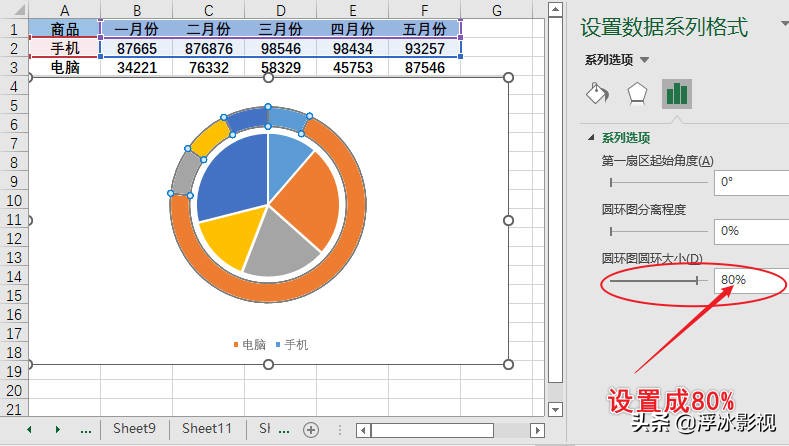The image size is (789, 446).
Task: Select cell containing 四月份
Action: coord(352,29)
